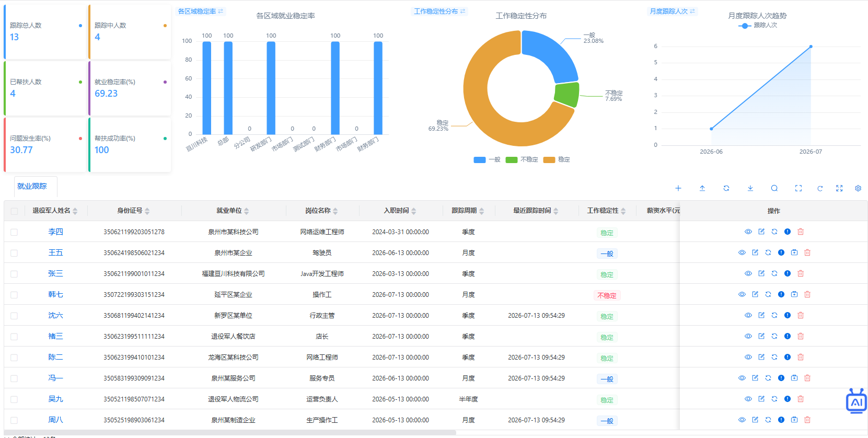This screenshot has height=438, width=868.
Task: Toggle the orange 稳定 legend swatch
Action: pos(549,160)
